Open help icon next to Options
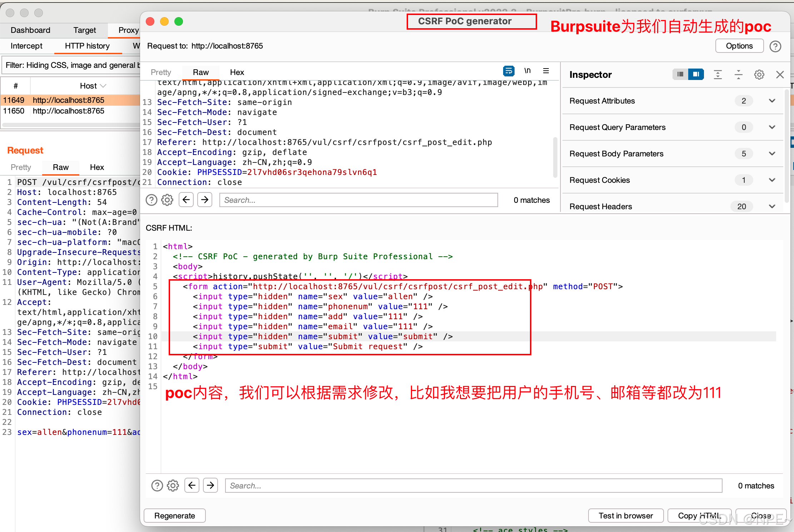Viewport: 794px width, 532px height. coord(775,46)
